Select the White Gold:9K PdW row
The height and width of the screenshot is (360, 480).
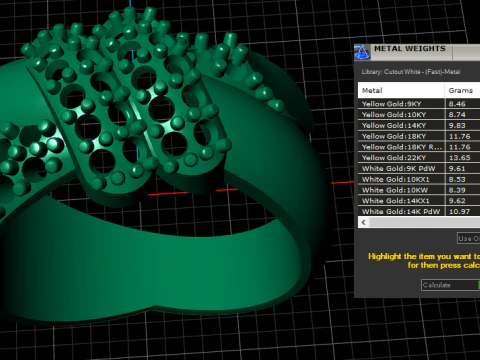click(419, 168)
